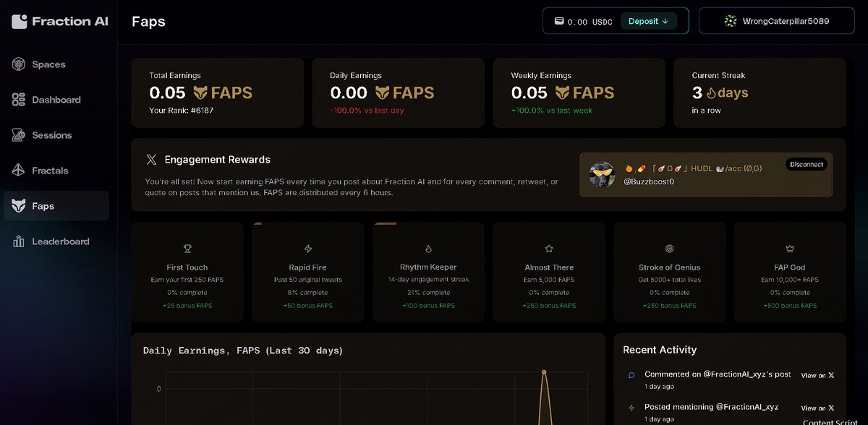Click the Almost There star icon
Viewport: 868px width, 425px height.
[549, 249]
